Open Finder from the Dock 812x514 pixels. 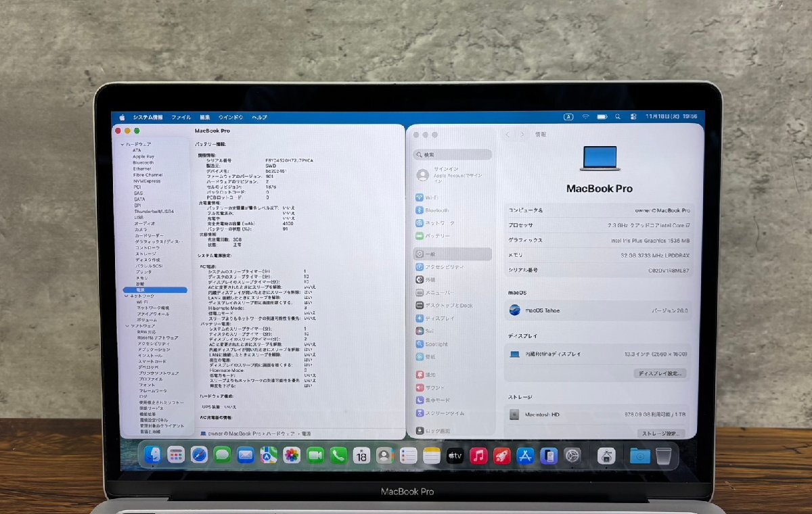154,455
